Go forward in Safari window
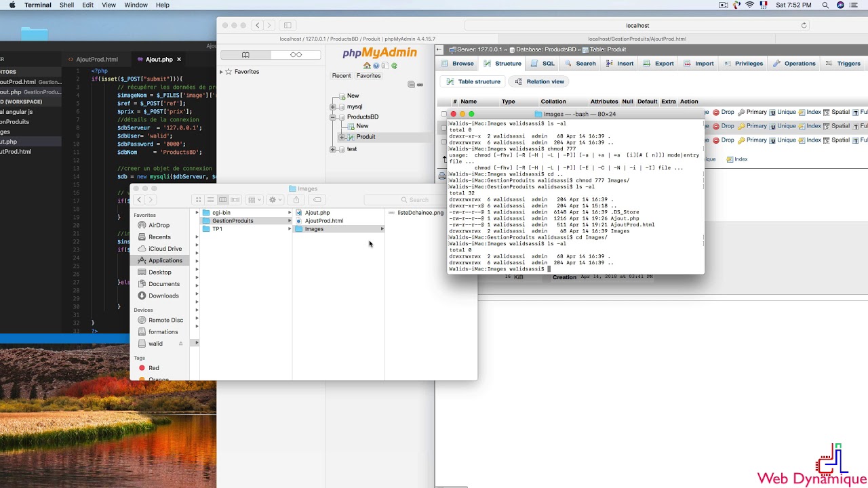 click(269, 26)
